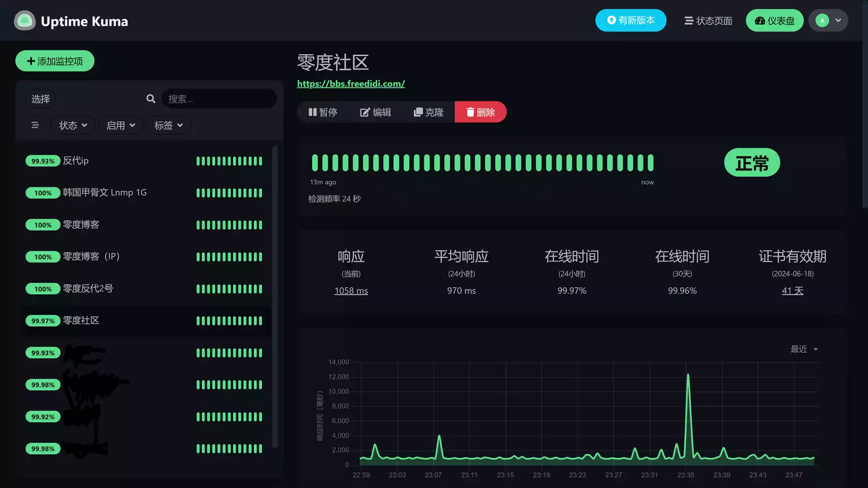Expand the 启用 filter dropdown
The image size is (868, 488).
pos(121,125)
